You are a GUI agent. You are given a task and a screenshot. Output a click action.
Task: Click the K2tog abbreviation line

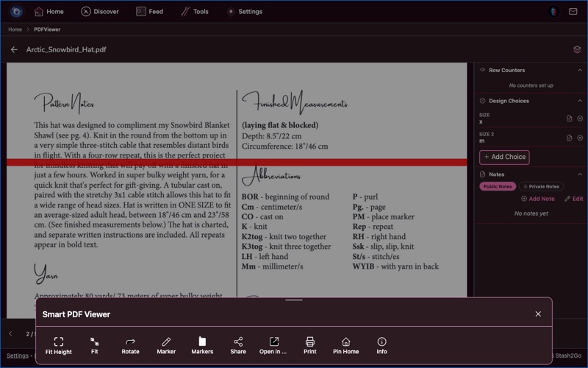pos(284,237)
